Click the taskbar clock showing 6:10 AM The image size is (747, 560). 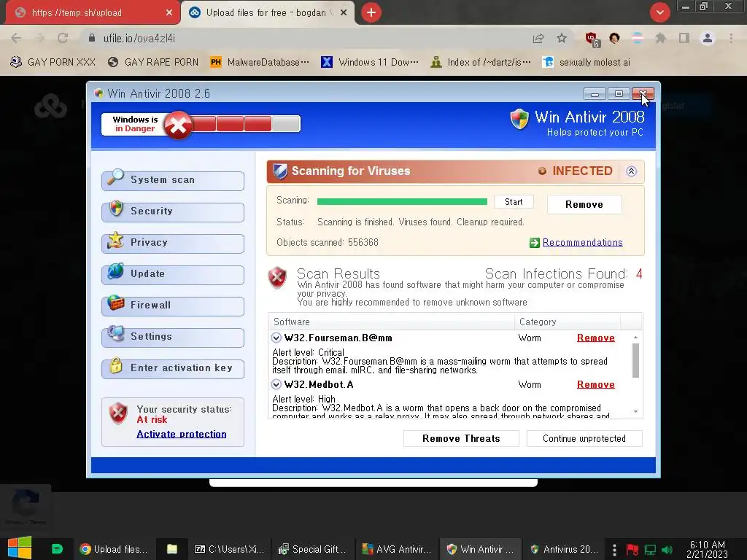tap(708, 550)
